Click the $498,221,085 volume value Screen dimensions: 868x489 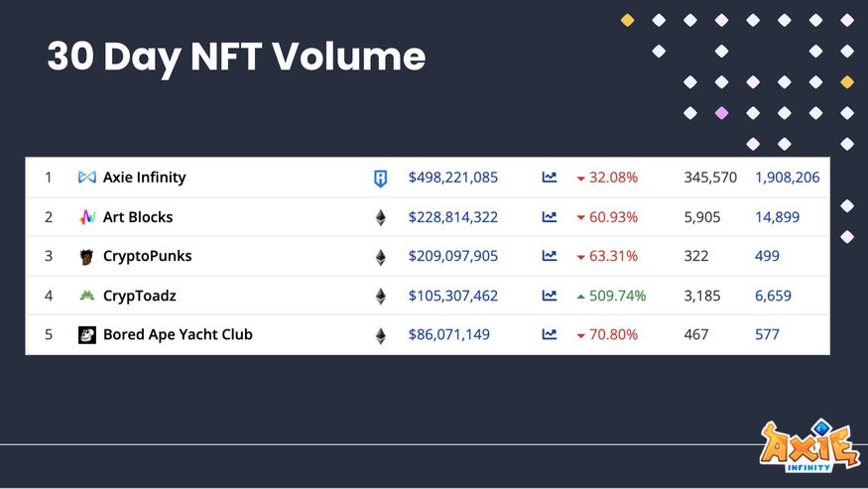(x=453, y=178)
